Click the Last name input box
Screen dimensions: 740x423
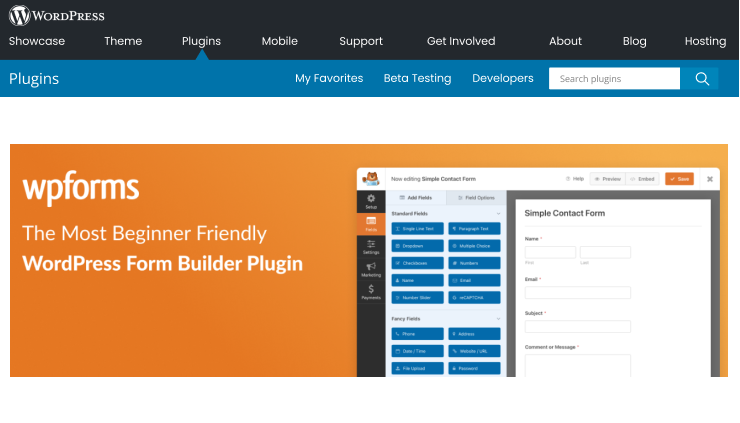coord(605,252)
